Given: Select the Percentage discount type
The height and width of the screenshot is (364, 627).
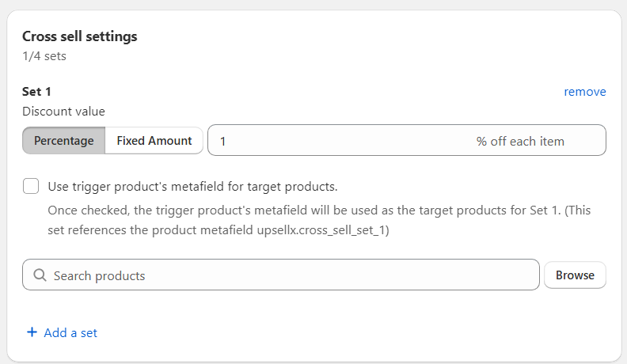Looking at the screenshot, I should (64, 141).
